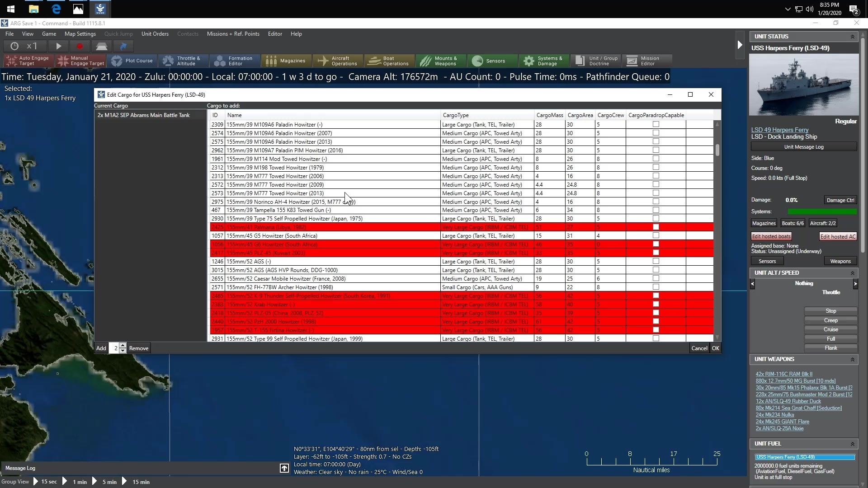
Task: Collapse the UNIT FUEL panel
Action: (x=852, y=444)
